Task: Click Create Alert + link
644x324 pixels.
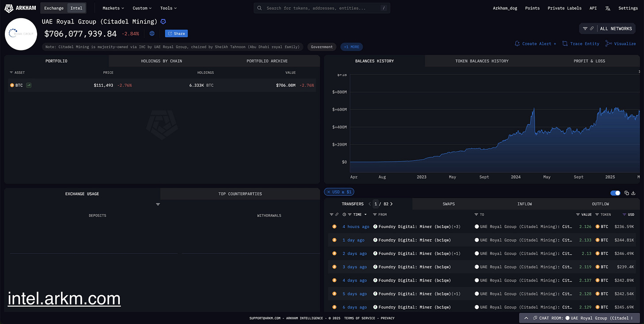Action: coord(536,43)
